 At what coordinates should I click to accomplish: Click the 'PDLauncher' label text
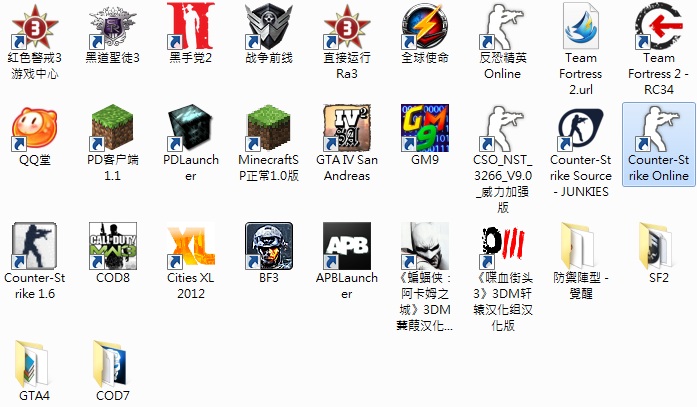tap(191, 168)
